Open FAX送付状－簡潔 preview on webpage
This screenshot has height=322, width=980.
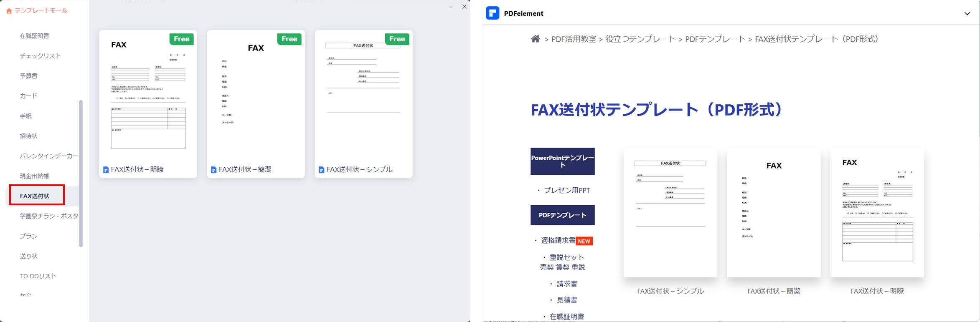(774, 213)
